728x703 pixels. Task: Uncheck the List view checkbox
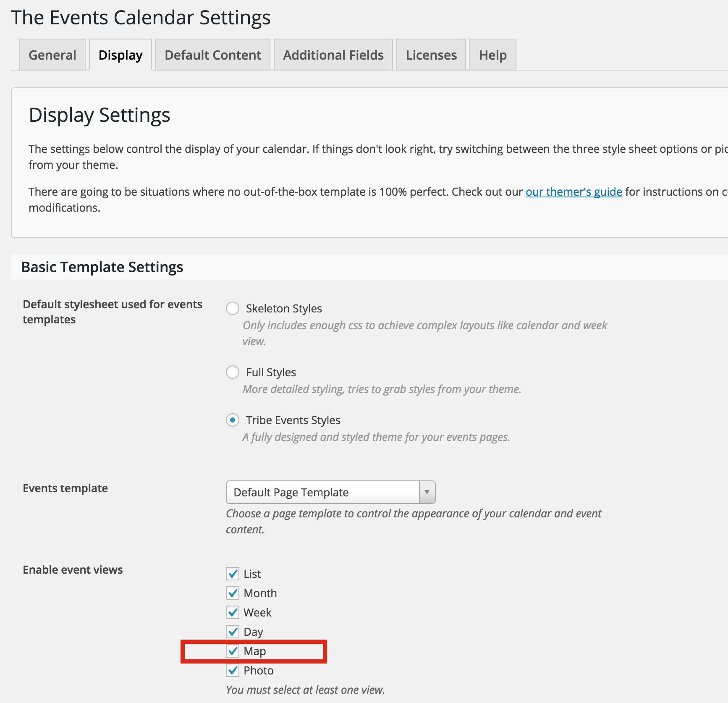click(233, 574)
